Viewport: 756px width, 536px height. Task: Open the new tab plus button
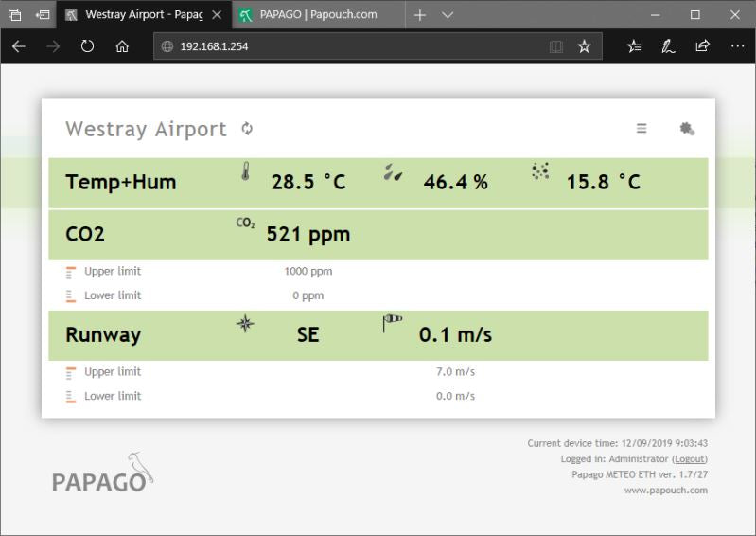pyautogui.click(x=420, y=15)
